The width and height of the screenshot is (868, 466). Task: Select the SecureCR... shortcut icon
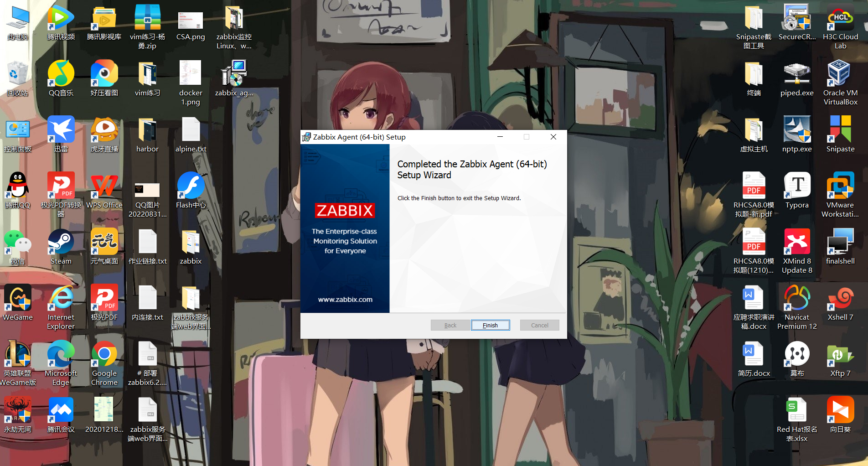[797, 23]
